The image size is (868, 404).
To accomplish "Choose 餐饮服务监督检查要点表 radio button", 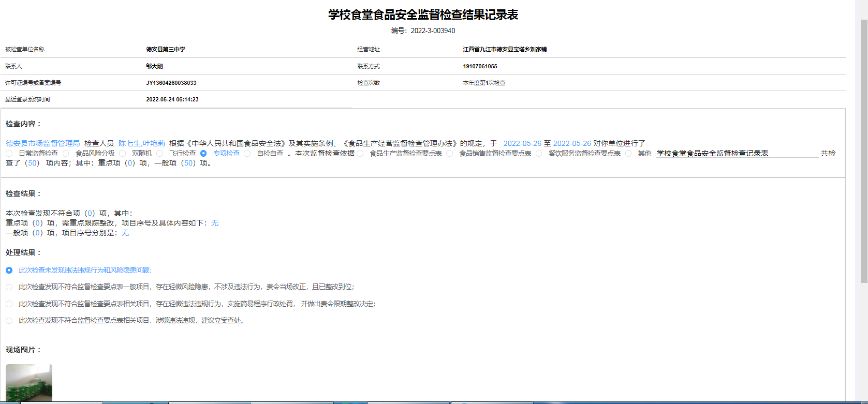I will point(539,154).
